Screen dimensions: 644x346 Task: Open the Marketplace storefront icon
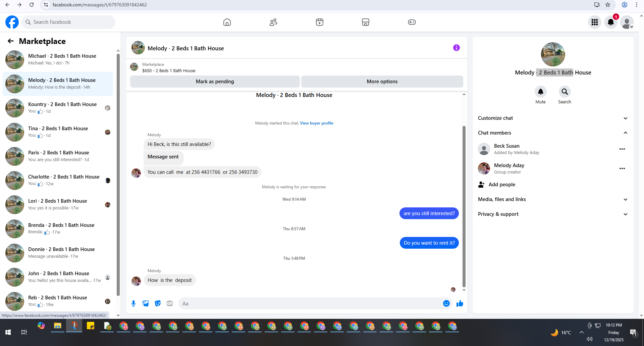coord(366,22)
